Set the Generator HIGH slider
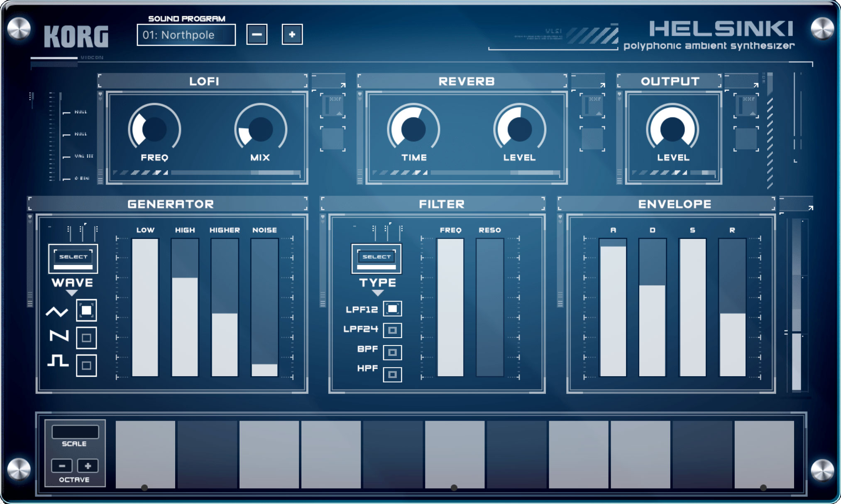Image resolution: width=841 pixels, height=504 pixels. pyautogui.click(x=185, y=307)
